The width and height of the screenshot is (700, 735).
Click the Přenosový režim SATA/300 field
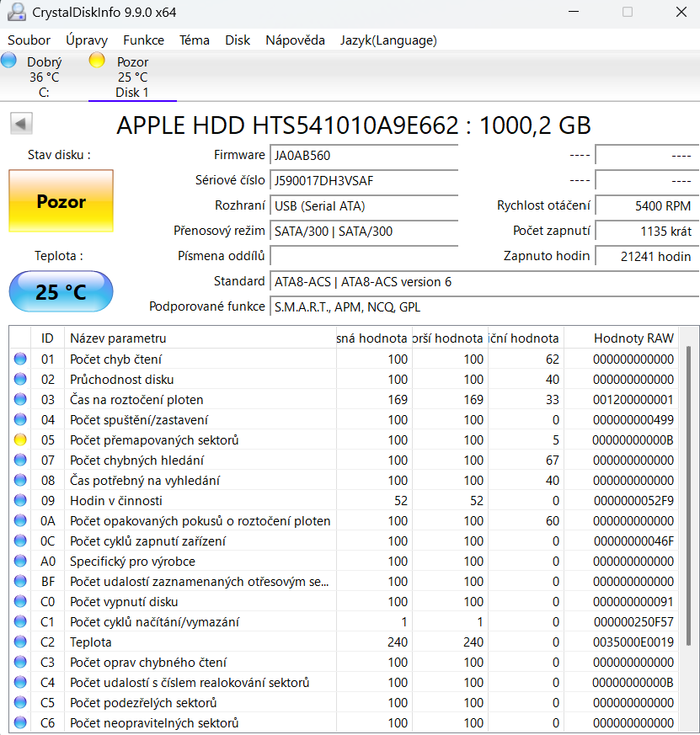point(364,231)
